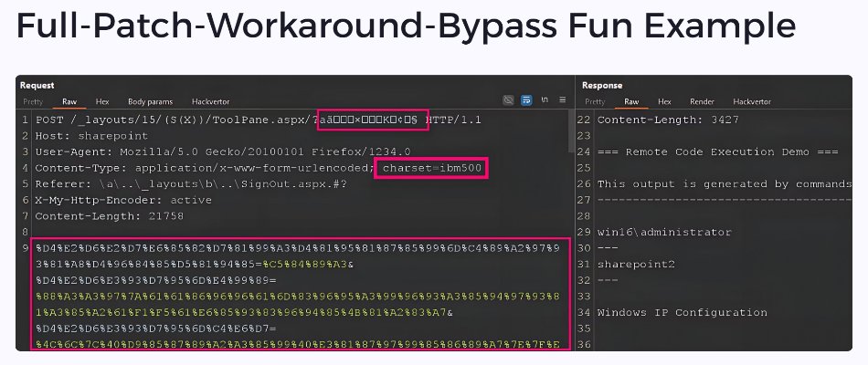The image size is (868, 365).
Task: Open the Response Hex tab
Action: (664, 102)
